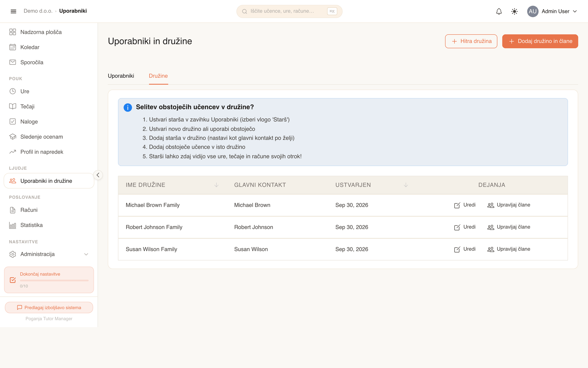Open notifications bell
The image size is (588, 368).
tap(499, 11)
